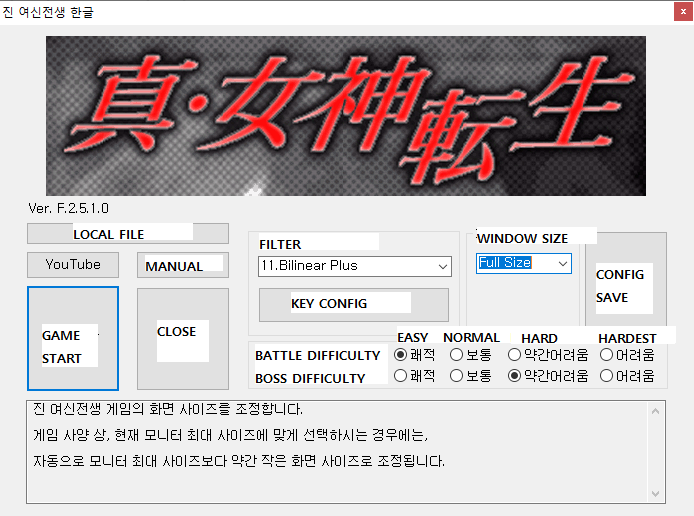Open the MANUAL button
Viewport: 694px width, 516px height.
pyautogui.click(x=183, y=265)
